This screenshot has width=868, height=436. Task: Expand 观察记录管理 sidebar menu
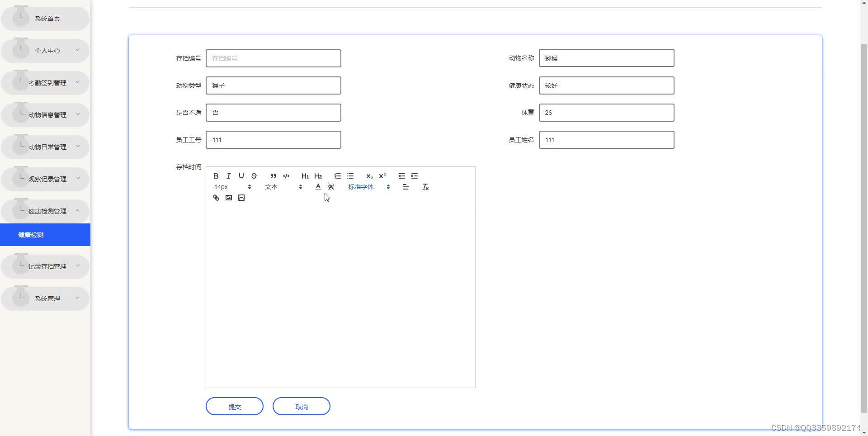(x=45, y=179)
